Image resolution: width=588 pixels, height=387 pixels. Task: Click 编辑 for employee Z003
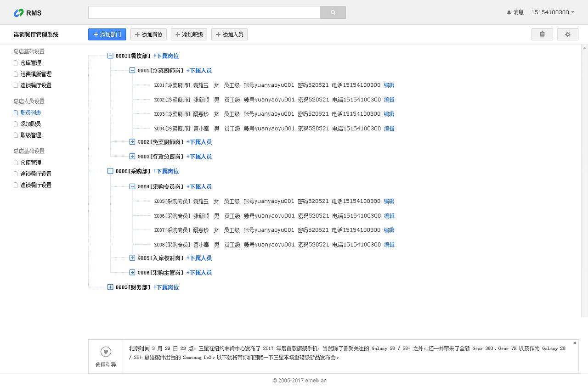pyautogui.click(x=389, y=114)
